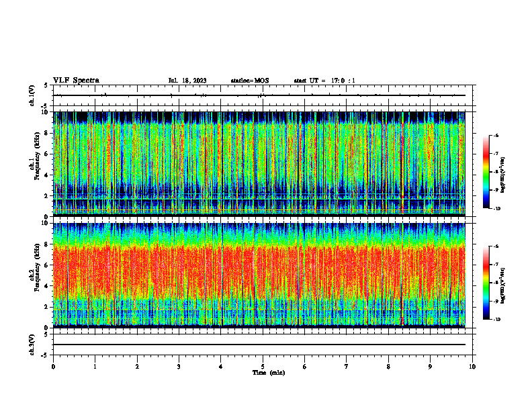Click the 'station=MOS' label
The image size is (532, 411).
coord(250,81)
